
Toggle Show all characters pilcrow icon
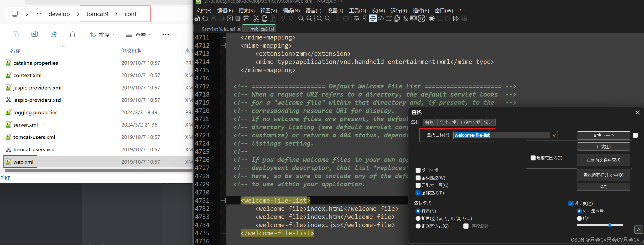365,19
